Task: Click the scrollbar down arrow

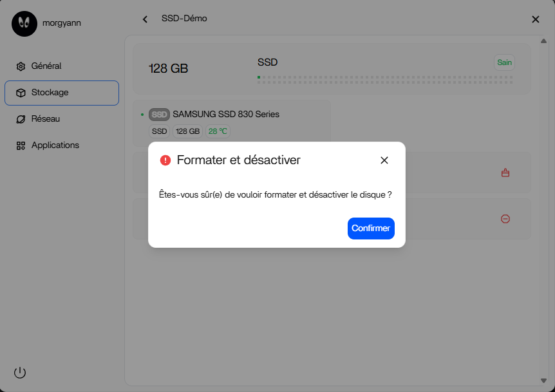Action: point(544,381)
